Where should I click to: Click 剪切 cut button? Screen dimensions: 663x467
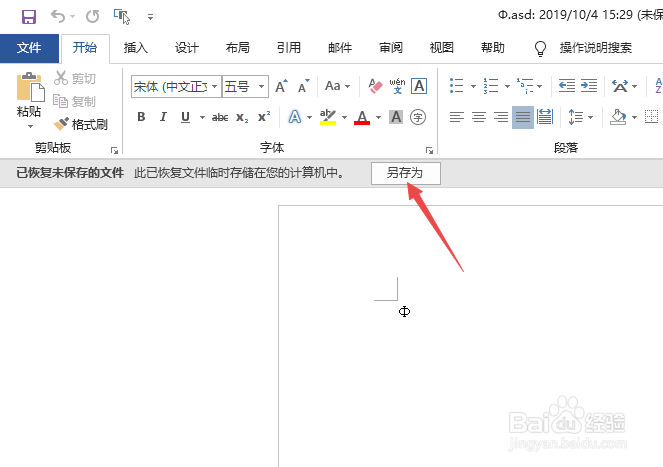click(x=75, y=79)
